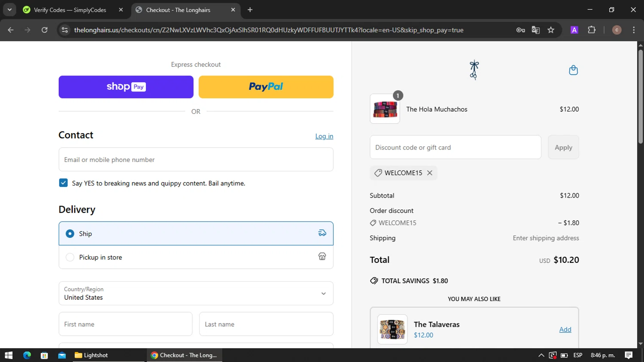Click the battery status tray icon
The image size is (644, 362).
(x=564, y=355)
